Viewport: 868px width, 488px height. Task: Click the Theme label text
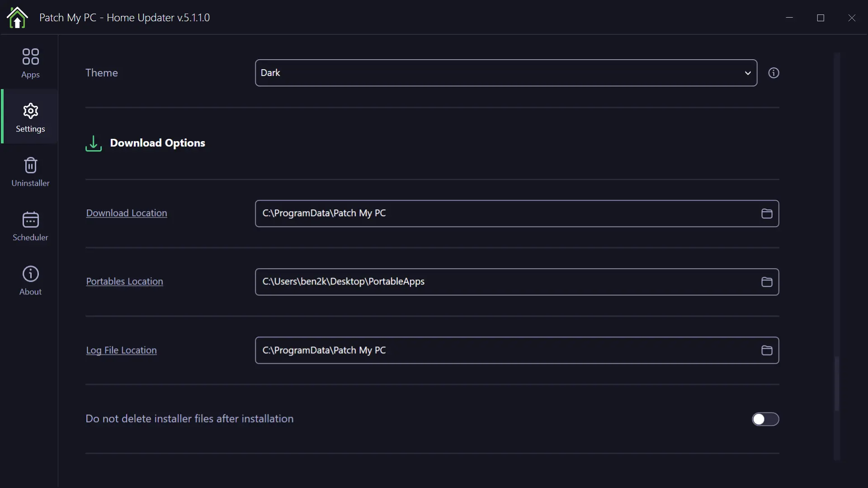pos(102,73)
